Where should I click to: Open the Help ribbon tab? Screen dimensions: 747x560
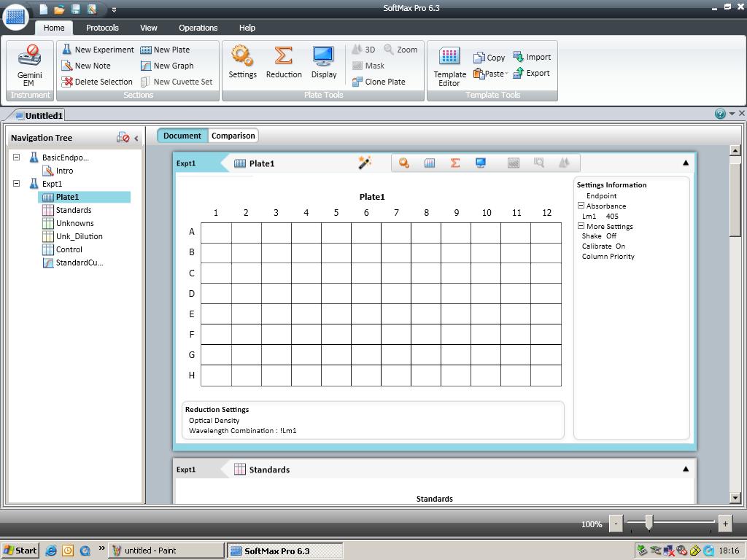pos(247,28)
